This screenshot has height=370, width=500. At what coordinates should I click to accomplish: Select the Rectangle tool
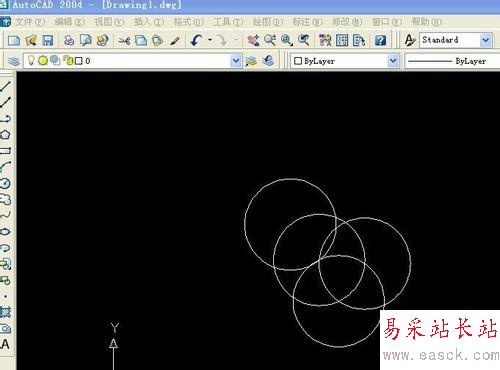pyautogui.click(x=5, y=151)
